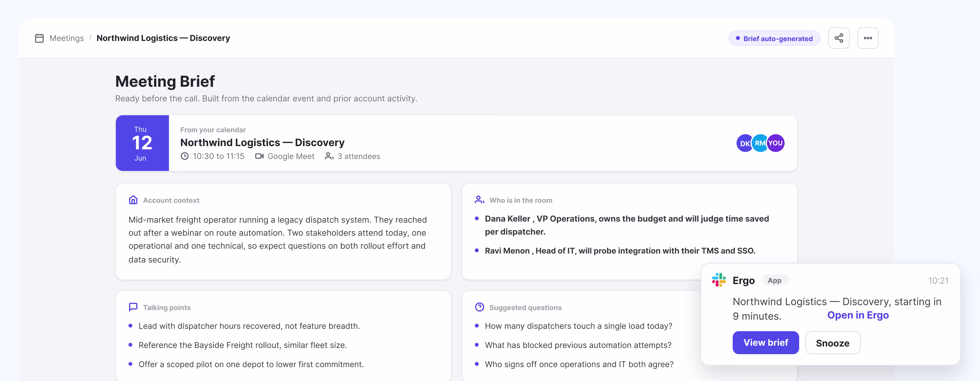The width and height of the screenshot is (980, 381).
Task: Click the Google Meet label
Action: tap(291, 156)
